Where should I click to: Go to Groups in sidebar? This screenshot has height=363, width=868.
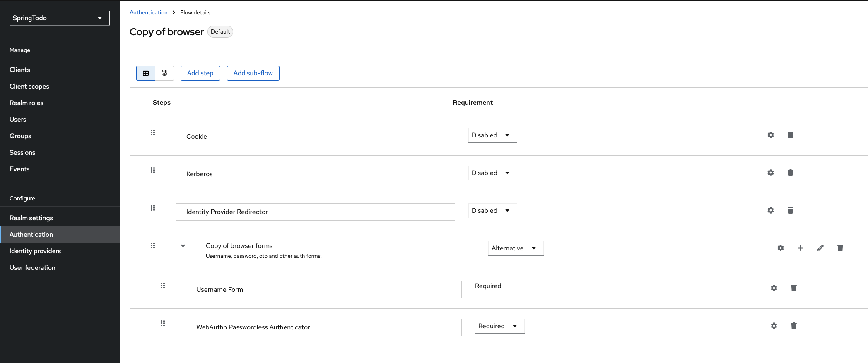[60, 136]
